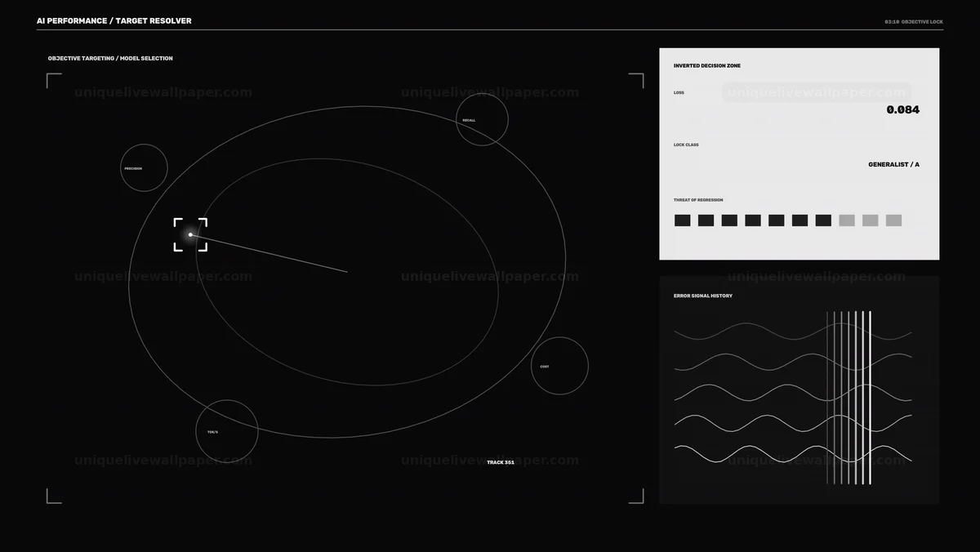Select the TOK/S circle node
980x552 pixels.
click(227, 431)
